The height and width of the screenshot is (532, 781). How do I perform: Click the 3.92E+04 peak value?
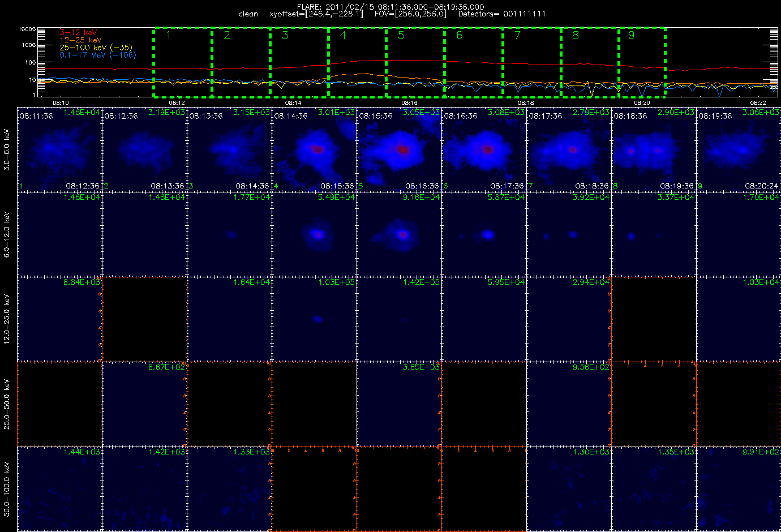591,198
